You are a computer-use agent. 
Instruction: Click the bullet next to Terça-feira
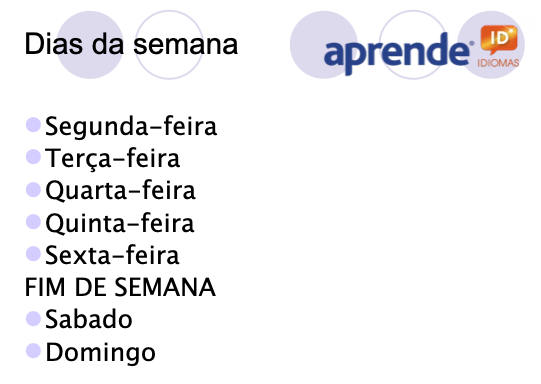[x=33, y=157]
